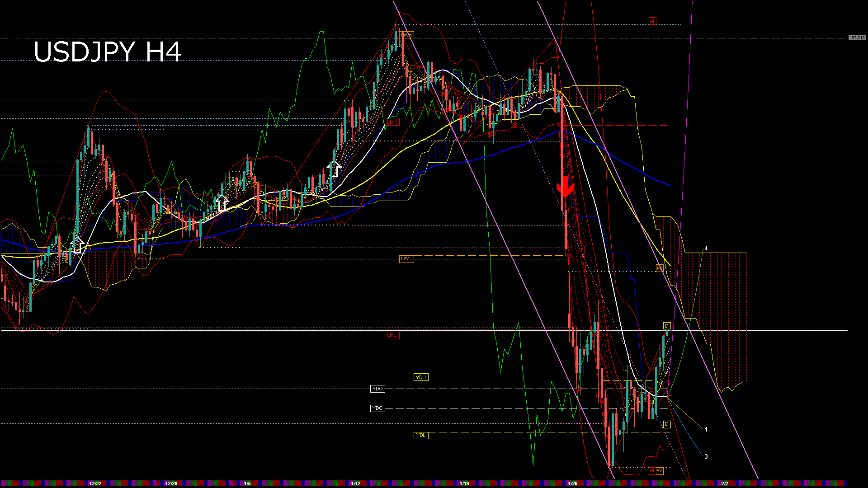Toggle the LML monthly low label

pos(392,335)
